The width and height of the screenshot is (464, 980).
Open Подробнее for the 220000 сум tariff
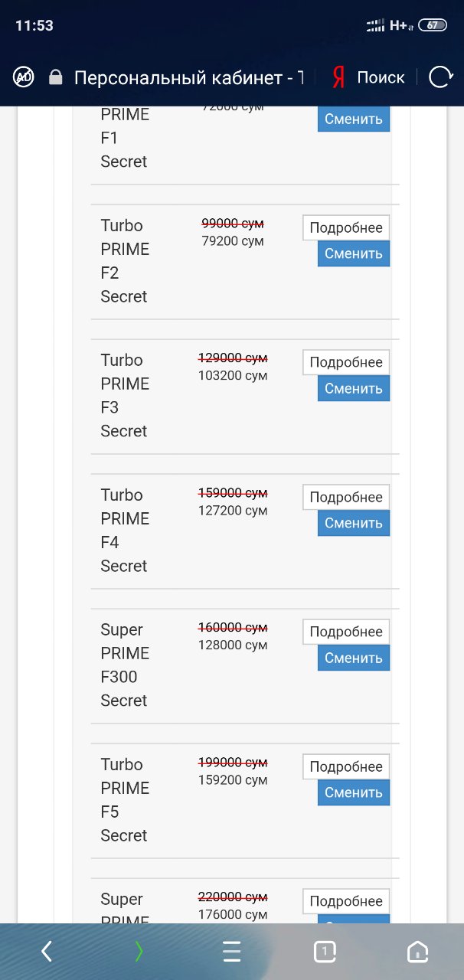click(346, 901)
